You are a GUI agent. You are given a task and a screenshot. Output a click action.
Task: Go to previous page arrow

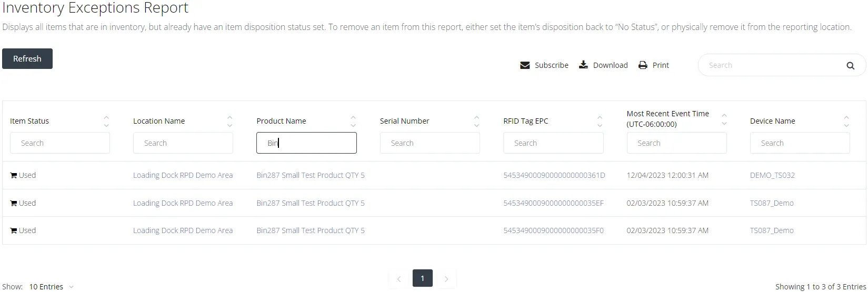399,279
